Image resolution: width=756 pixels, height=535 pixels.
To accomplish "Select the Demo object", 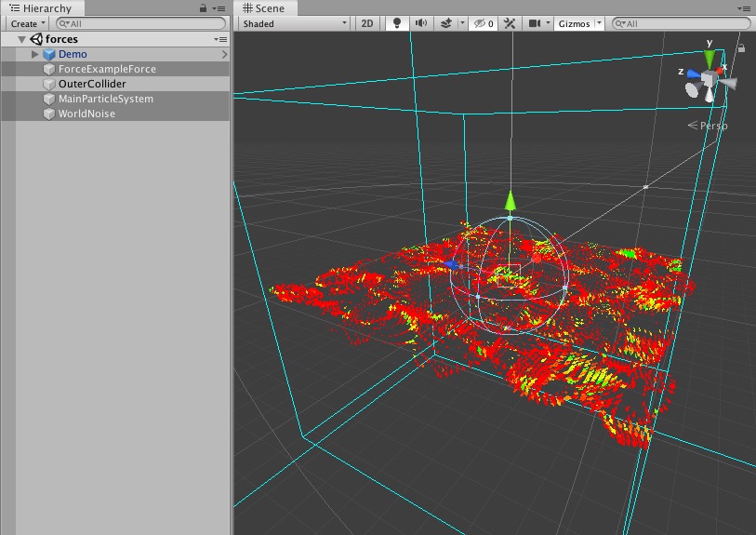I will pyautogui.click(x=73, y=54).
